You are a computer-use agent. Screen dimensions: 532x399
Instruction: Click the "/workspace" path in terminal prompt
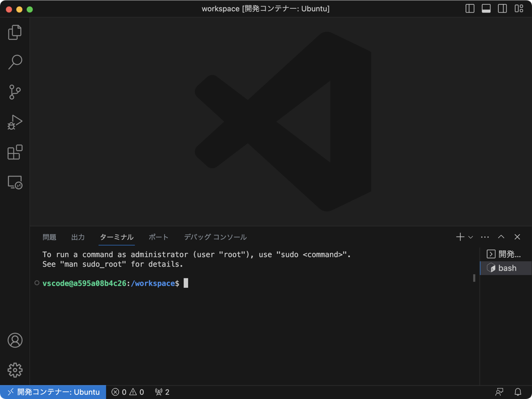point(152,283)
